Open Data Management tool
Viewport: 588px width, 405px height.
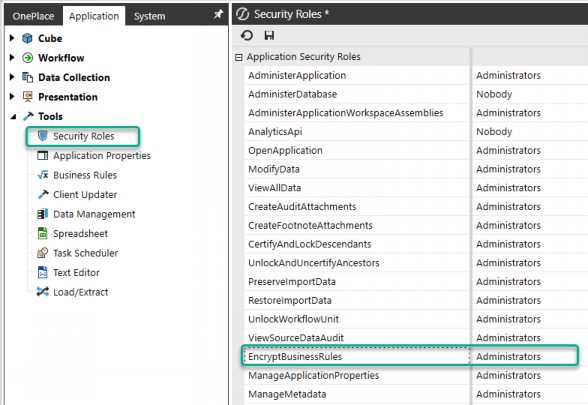(x=86, y=214)
